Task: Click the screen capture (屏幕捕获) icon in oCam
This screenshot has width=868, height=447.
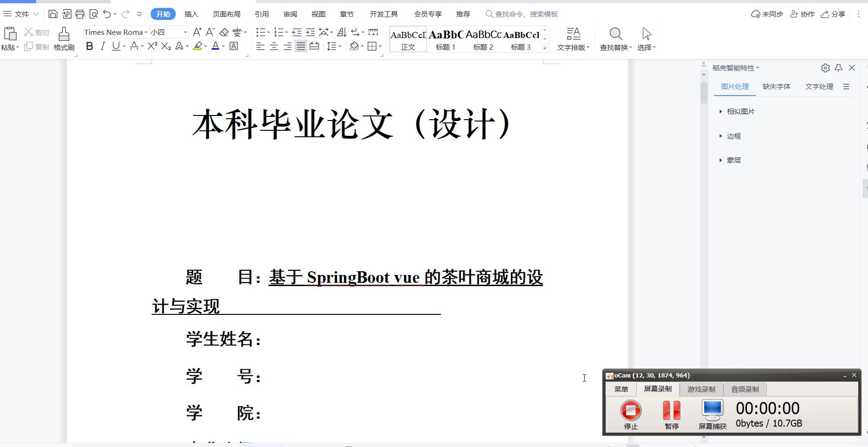Action: [x=712, y=410]
